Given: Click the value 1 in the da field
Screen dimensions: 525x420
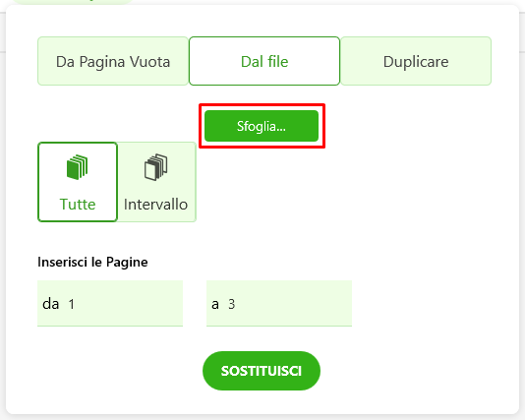Looking at the screenshot, I should click(x=72, y=305).
